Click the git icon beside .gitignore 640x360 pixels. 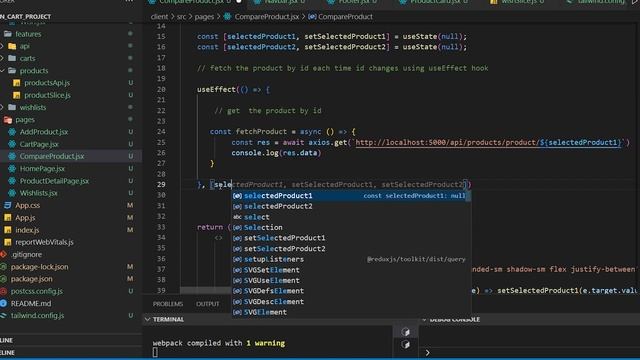pyautogui.click(x=4, y=254)
